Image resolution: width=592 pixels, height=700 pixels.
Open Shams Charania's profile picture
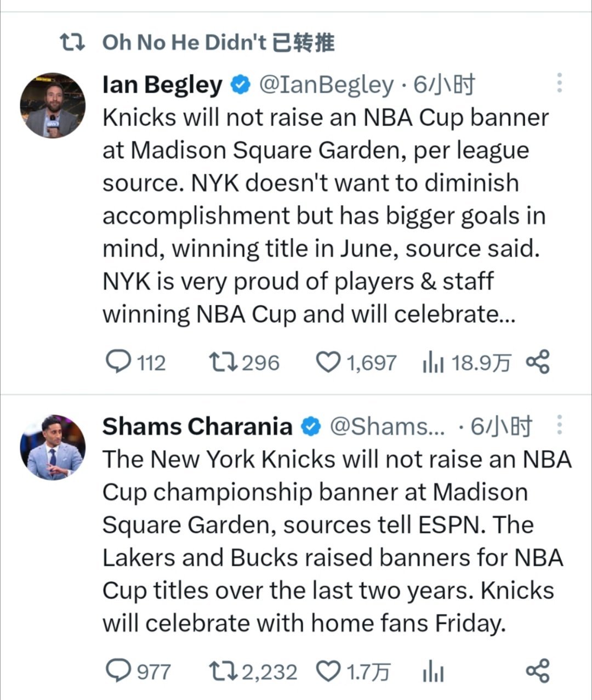[53, 447]
